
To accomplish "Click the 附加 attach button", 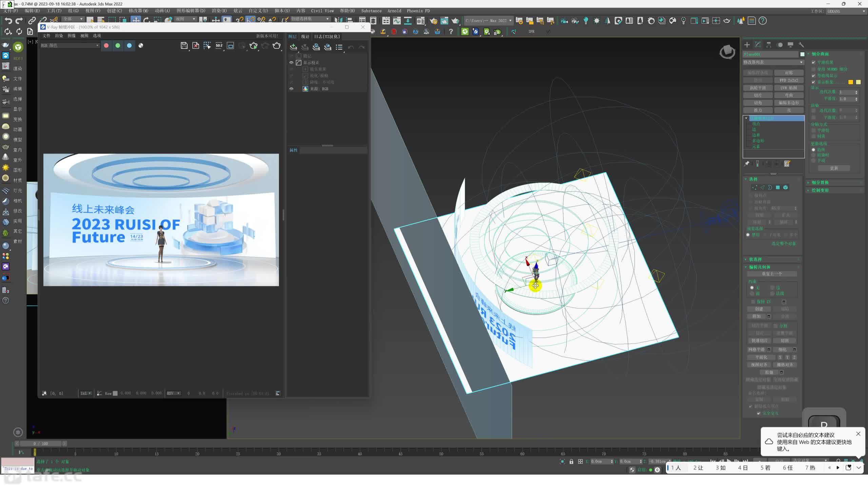I will [756, 317].
